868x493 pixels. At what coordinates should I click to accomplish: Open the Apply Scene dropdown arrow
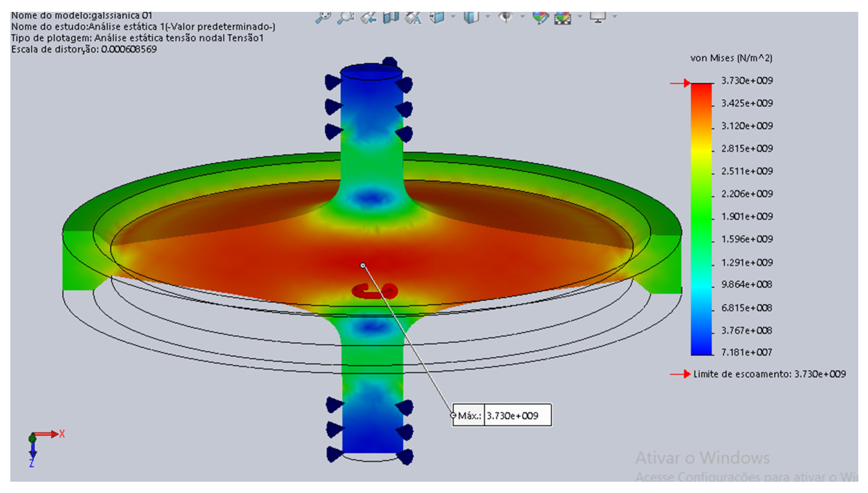580,16
